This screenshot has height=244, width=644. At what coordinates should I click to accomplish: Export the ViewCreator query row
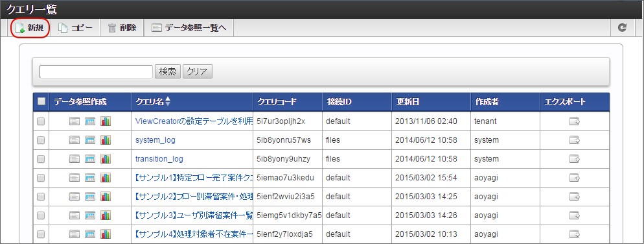[x=574, y=121]
